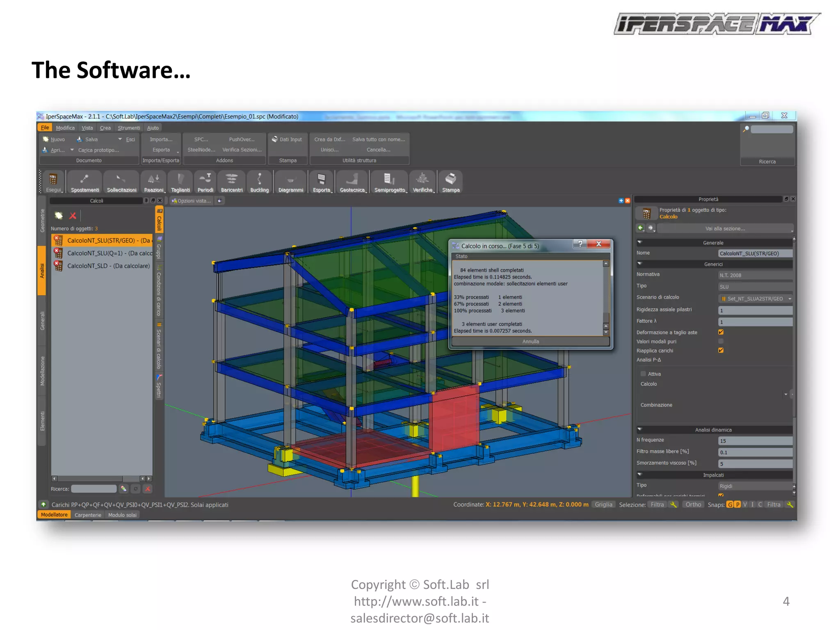The image size is (840, 630).
Task: Click the N frequenze input field
Action: click(755, 441)
